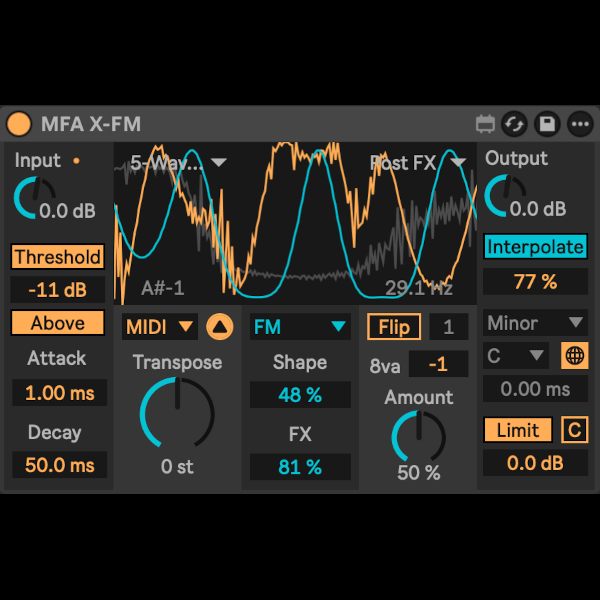Click the Amount knob

(418, 436)
